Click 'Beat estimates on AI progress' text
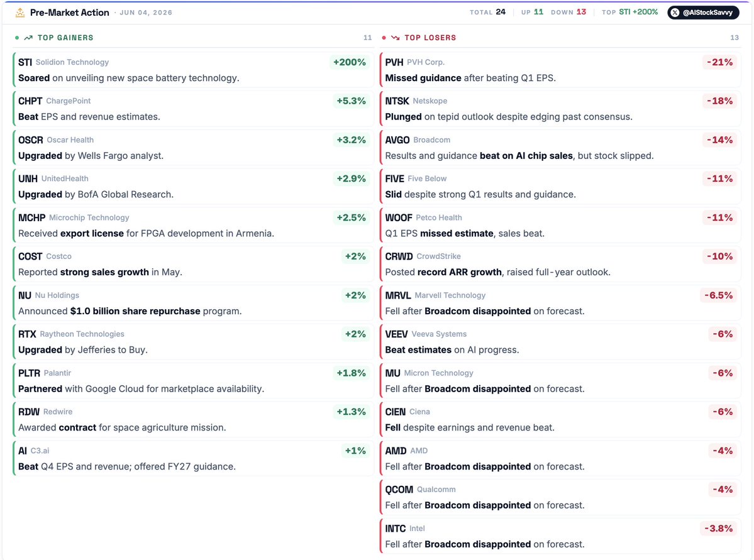The height and width of the screenshot is (560, 754). (452, 350)
